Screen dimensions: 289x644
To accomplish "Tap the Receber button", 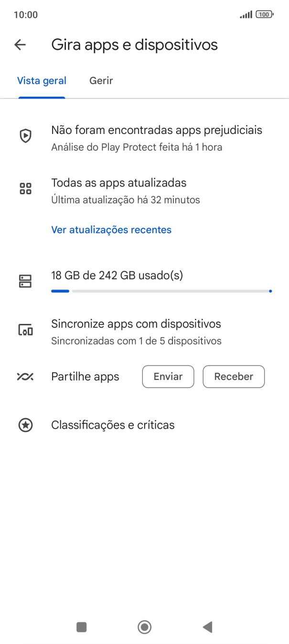I will click(234, 377).
